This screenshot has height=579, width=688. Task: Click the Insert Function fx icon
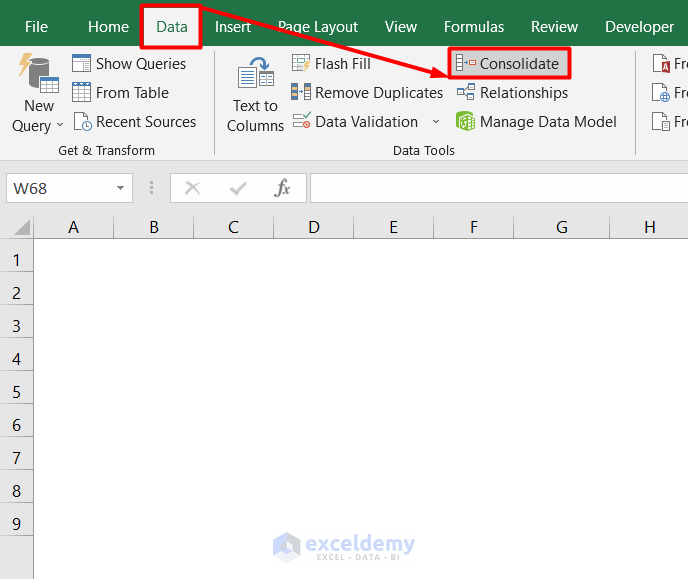pos(282,188)
